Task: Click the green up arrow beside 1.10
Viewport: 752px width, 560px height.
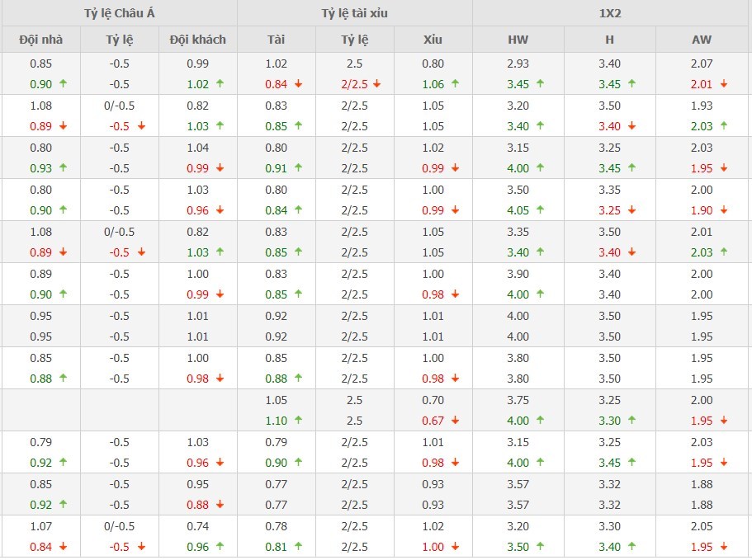Action: [x=298, y=421]
